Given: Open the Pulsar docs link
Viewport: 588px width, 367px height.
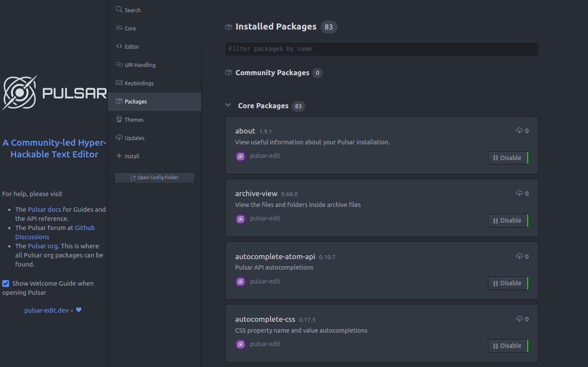Looking at the screenshot, I should 44,210.
